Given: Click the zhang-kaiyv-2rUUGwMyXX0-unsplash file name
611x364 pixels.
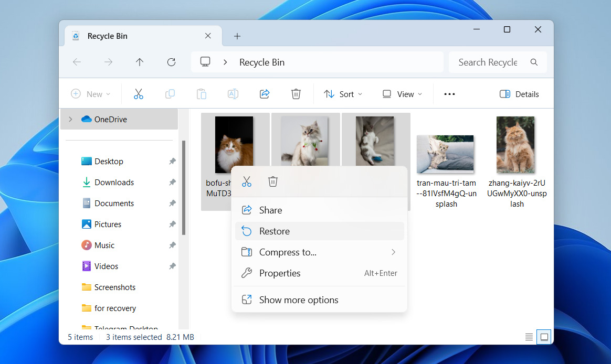Looking at the screenshot, I should [x=517, y=194].
